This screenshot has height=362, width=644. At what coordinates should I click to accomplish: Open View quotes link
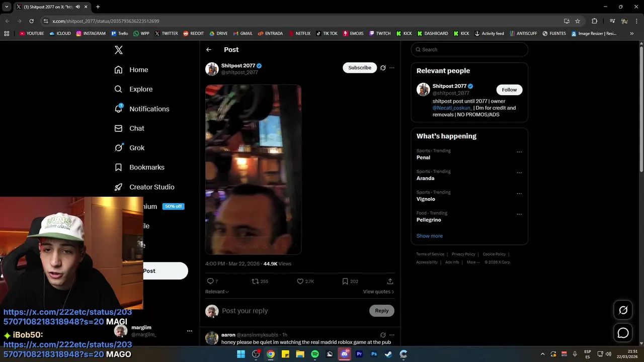click(x=378, y=292)
